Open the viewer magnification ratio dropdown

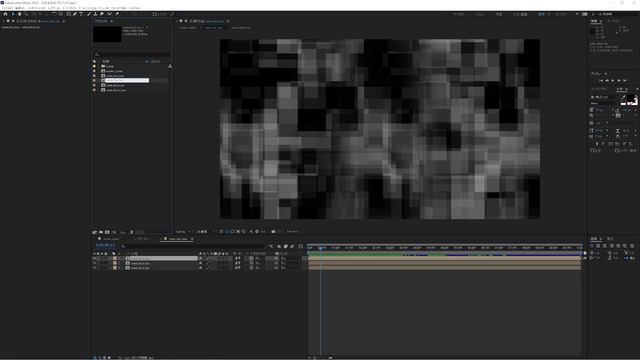point(182,231)
